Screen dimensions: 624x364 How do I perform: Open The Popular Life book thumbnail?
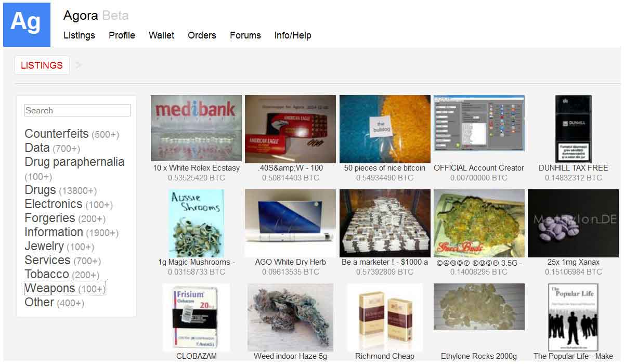pyautogui.click(x=573, y=317)
